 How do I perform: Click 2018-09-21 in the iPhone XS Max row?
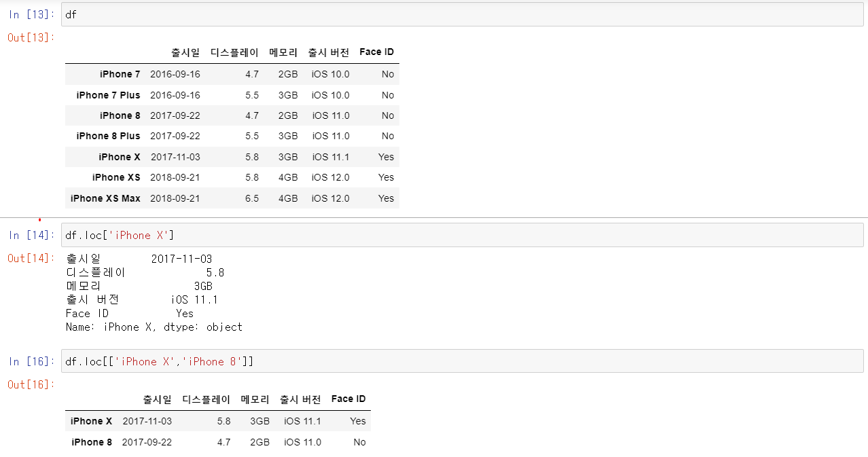coord(175,198)
